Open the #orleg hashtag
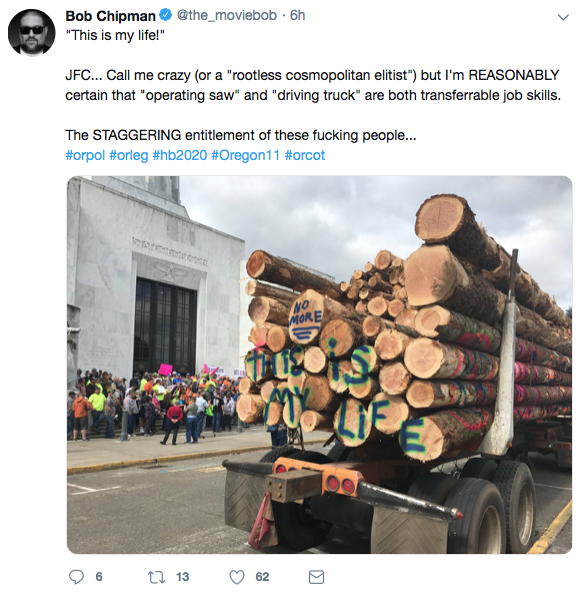 click(129, 155)
